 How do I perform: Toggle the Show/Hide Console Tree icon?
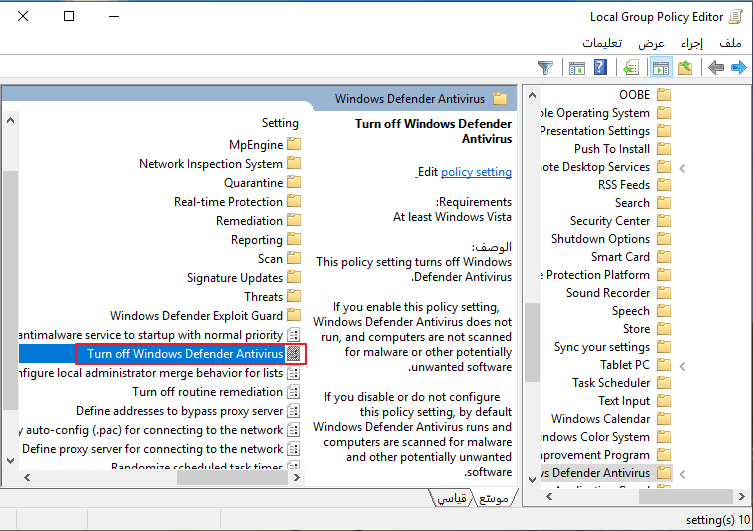[x=660, y=68]
